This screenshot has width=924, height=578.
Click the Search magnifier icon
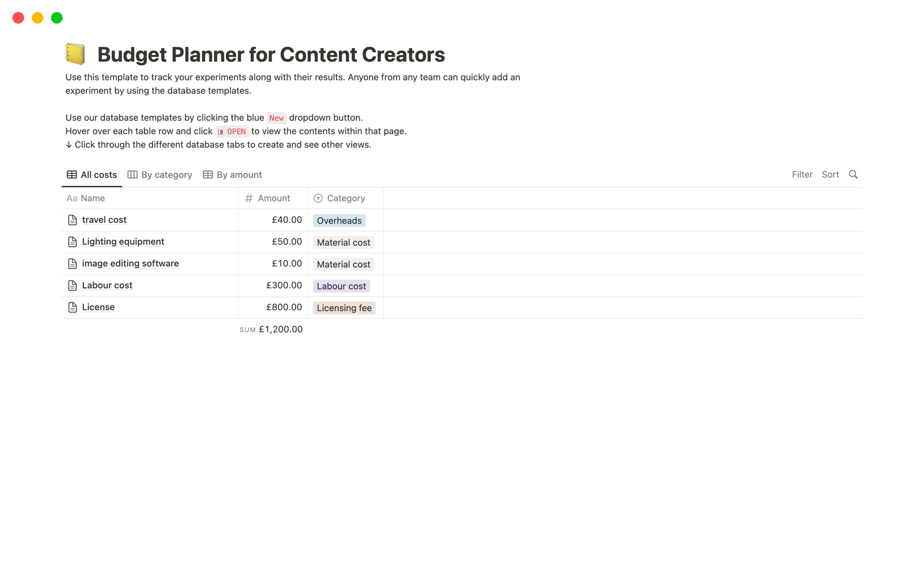point(853,174)
